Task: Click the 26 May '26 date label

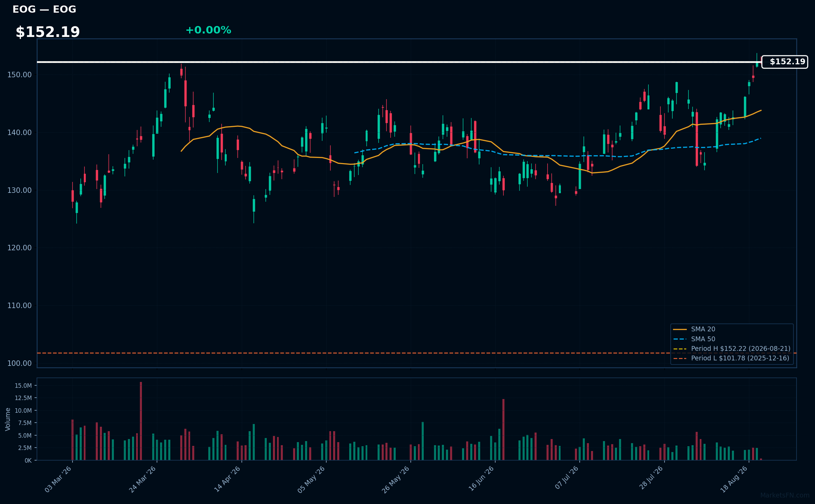Action: 396,479
